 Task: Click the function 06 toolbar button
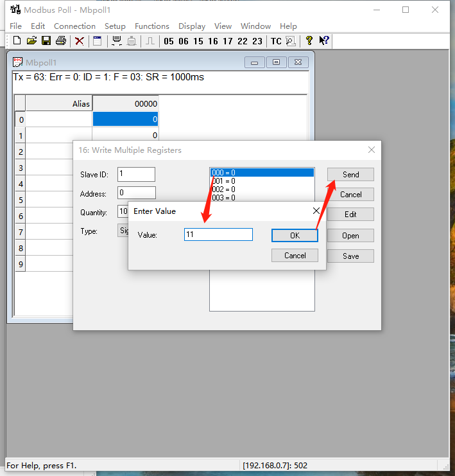184,41
